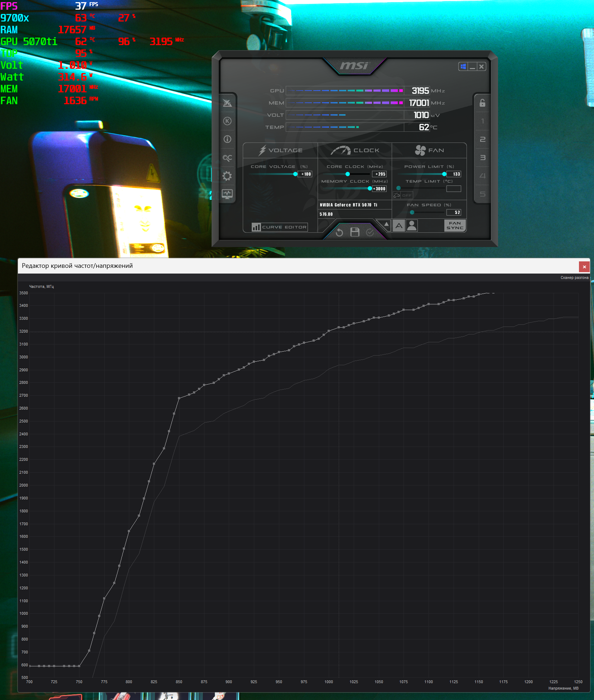Select the curve point at 1000 mV
Screen dimensions: 594x700
tap(329, 331)
